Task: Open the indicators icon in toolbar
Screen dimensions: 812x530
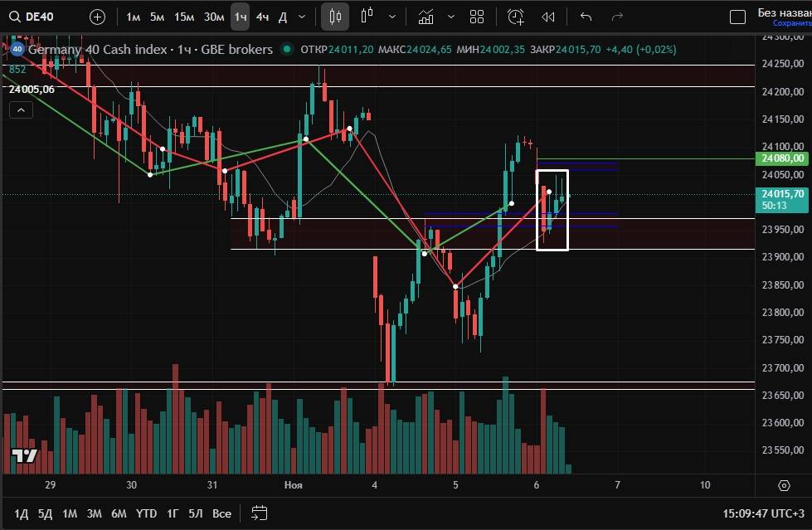Action: tap(426, 17)
